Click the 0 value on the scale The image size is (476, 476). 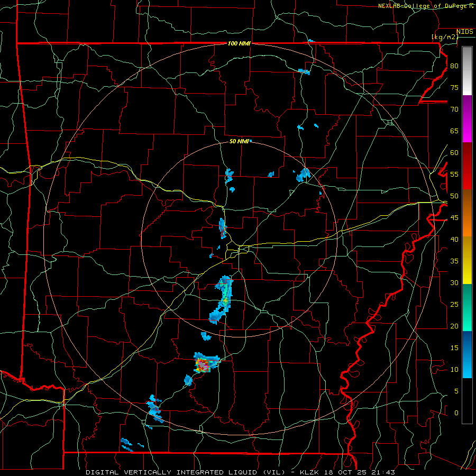click(456, 413)
